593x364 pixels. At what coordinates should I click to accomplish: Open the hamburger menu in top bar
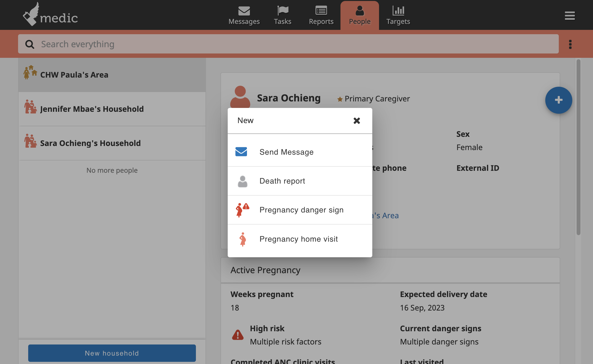pyautogui.click(x=570, y=16)
